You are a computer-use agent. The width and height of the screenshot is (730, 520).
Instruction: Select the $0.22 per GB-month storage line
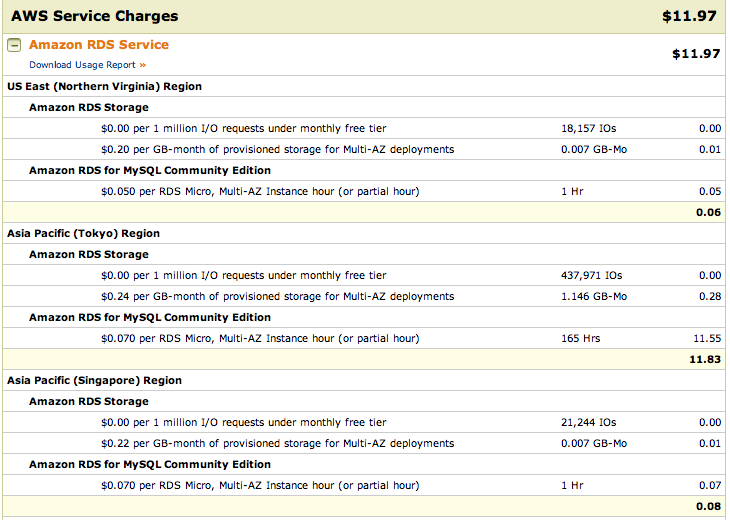pyautogui.click(x=277, y=444)
